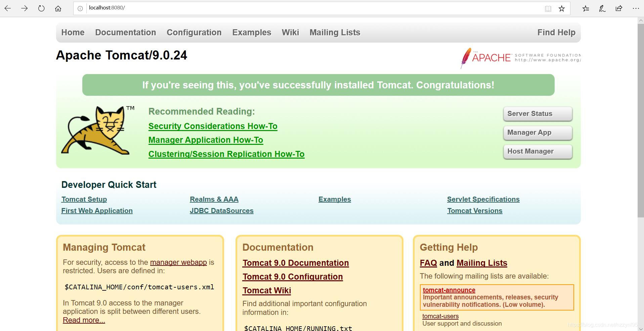Open Clustering/Session Replication How-To link
The height and width of the screenshot is (331, 644).
coord(226,154)
